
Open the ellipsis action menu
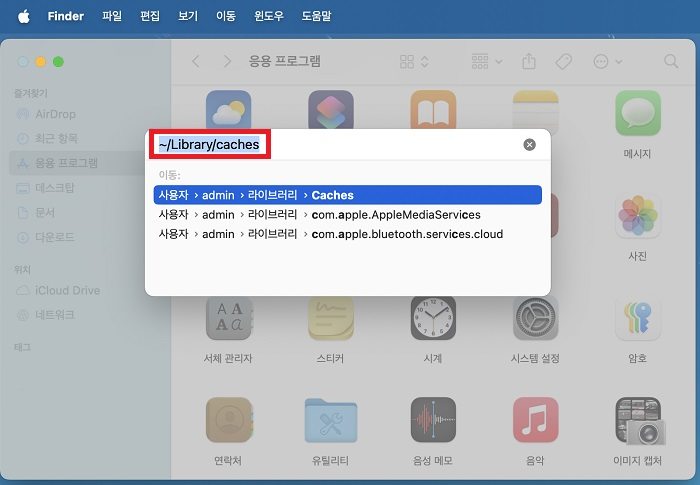pyautogui.click(x=608, y=62)
